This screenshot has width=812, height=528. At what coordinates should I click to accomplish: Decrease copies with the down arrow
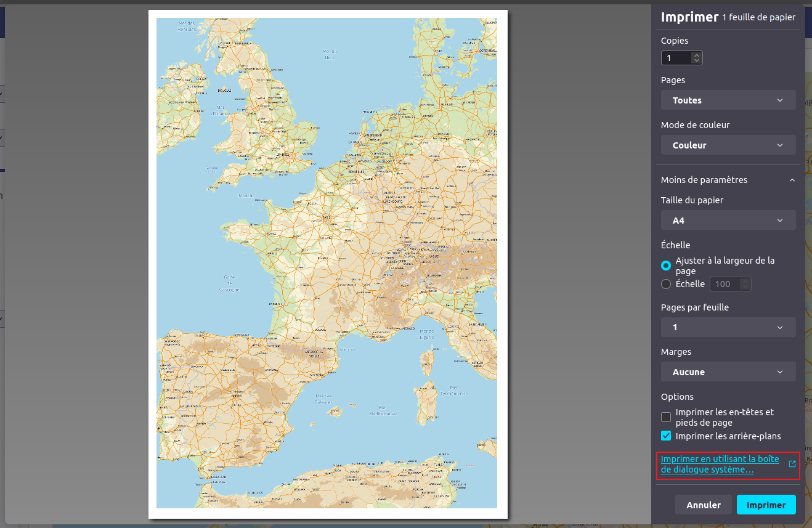pyautogui.click(x=697, y=61)
